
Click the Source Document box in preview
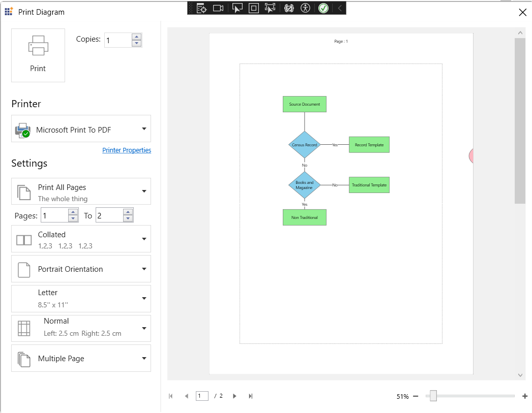click(x=305, y=104)
